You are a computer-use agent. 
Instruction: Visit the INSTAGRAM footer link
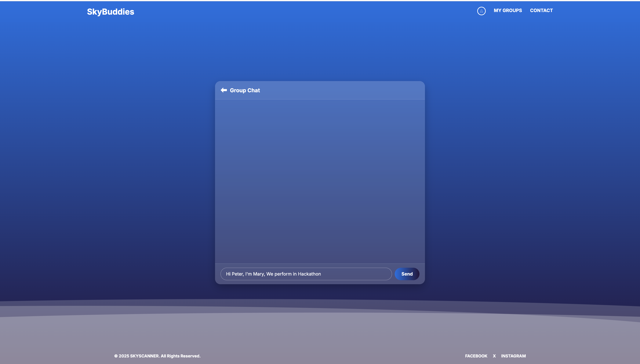click(513, 356)
